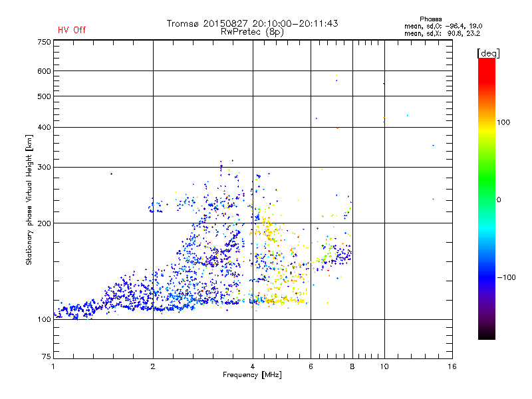The image size is (532, 399).
Task: Click the y-axis tick label '300'
Action: coord(44,168)
